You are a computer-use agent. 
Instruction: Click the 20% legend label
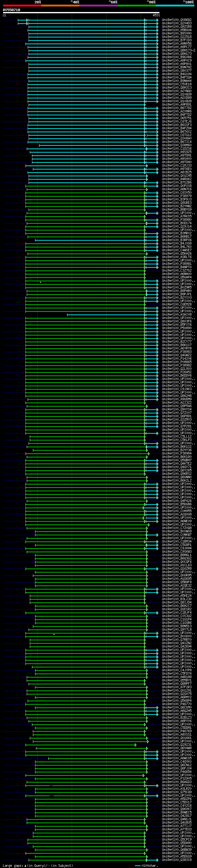[x=38, y=2]
